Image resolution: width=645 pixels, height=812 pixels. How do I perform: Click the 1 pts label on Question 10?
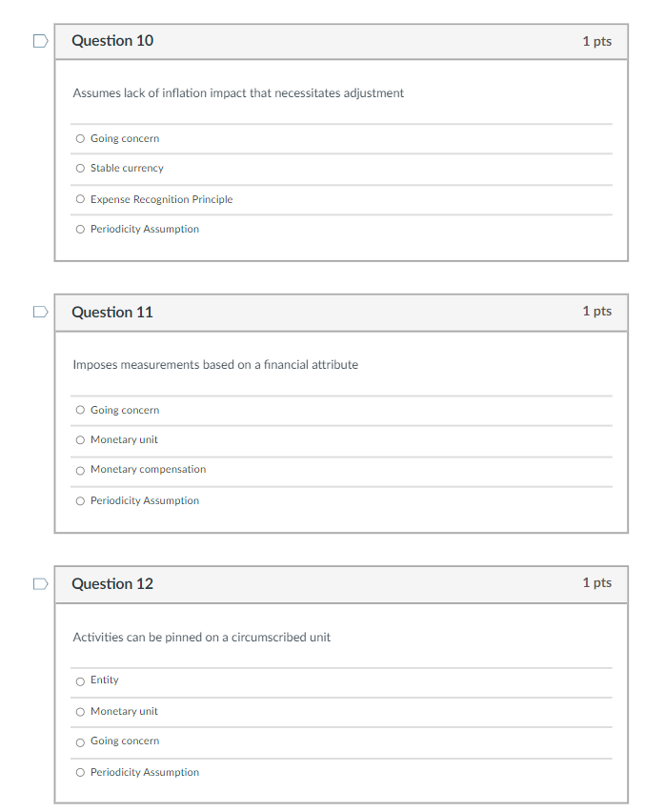coord(597,40)
